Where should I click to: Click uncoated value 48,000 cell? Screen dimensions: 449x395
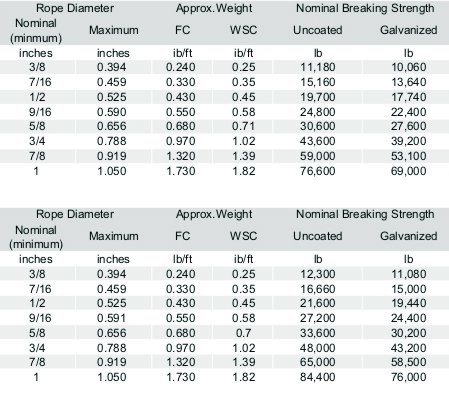pyautogui.click(x=318, y=348)
